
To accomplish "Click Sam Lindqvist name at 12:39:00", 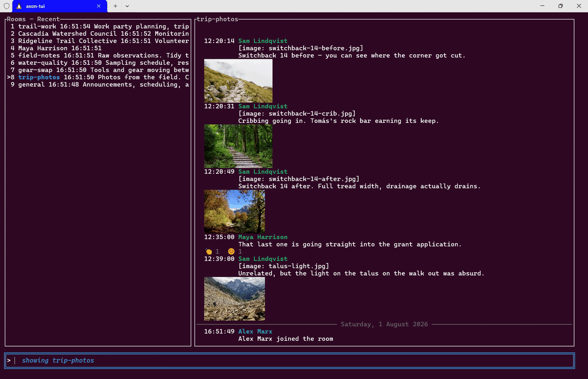I will (263, 259).
